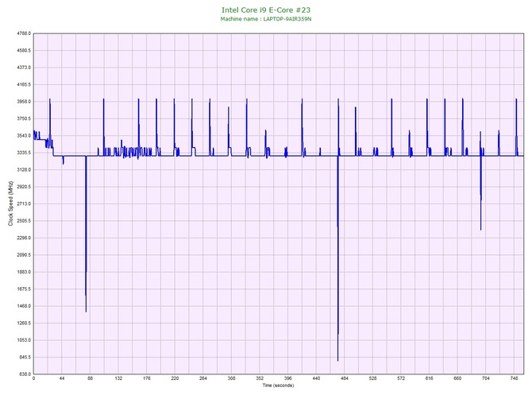Click the 2505.5 y-axis value

click(x=24, y=221)
